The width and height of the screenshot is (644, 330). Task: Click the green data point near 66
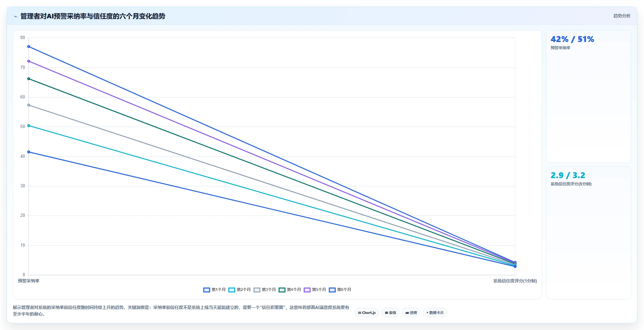pos(29,79)
